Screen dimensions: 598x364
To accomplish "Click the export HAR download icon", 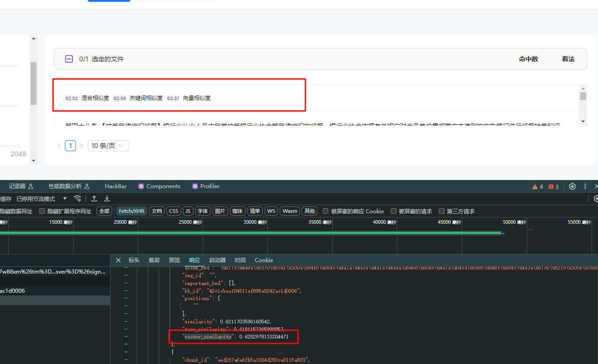I will tap(107, 199).
